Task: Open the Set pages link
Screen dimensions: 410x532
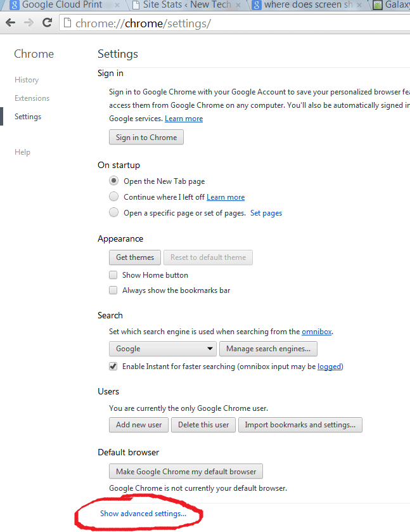Action: click(x=266, y=213)
